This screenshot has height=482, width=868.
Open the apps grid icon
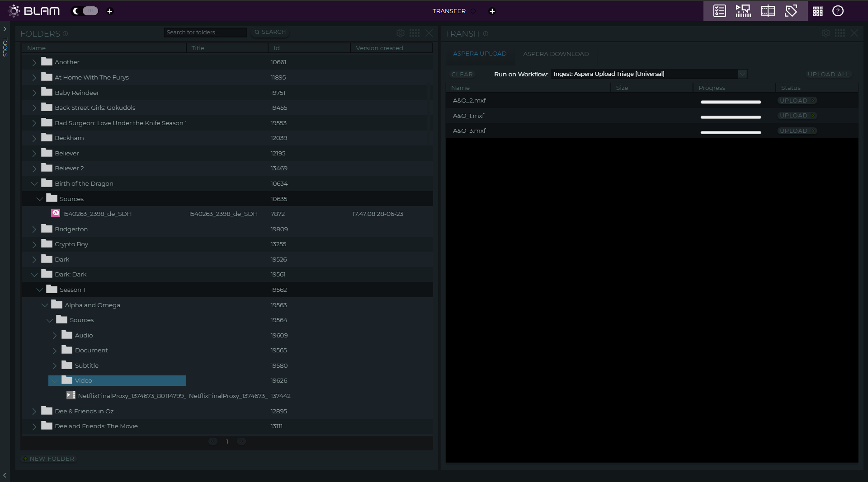coord(817,11)
